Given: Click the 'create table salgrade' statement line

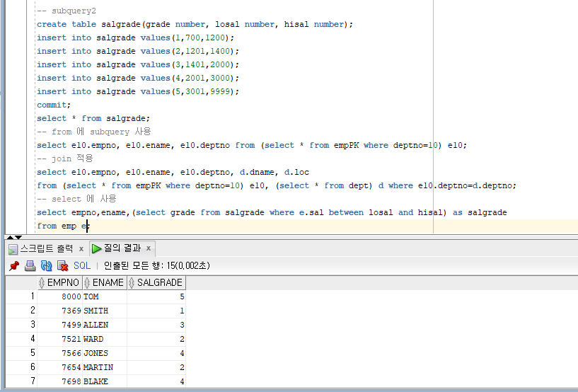Looking at the screenshot, I should (x=195, y=24).
